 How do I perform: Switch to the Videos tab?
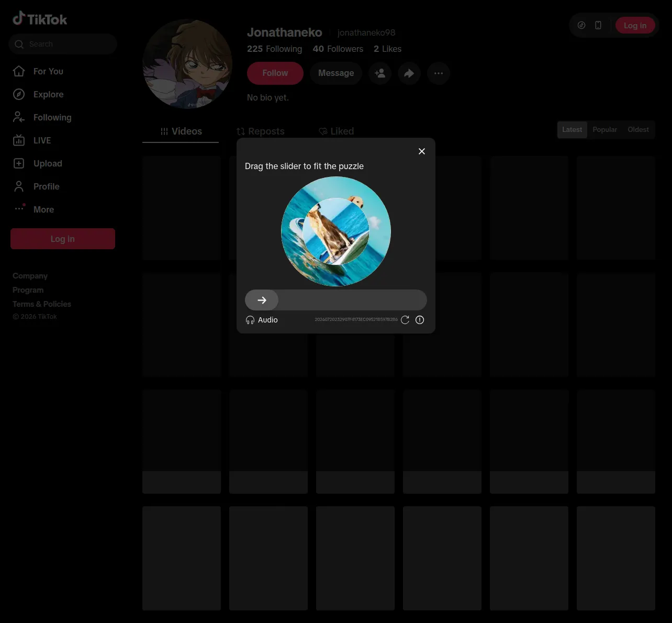[181, 131]
